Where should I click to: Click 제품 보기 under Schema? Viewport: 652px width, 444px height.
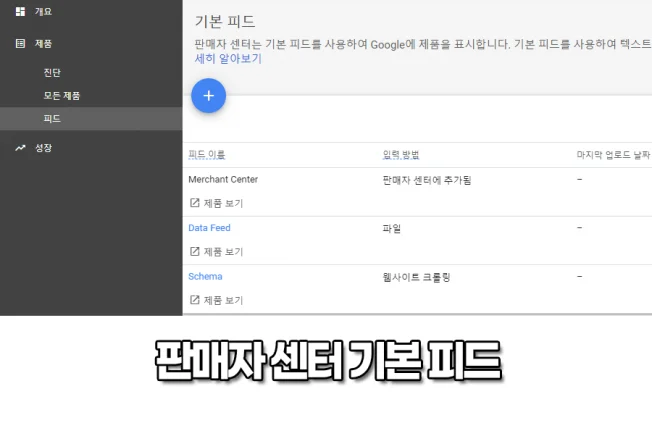tap(223, 300)
